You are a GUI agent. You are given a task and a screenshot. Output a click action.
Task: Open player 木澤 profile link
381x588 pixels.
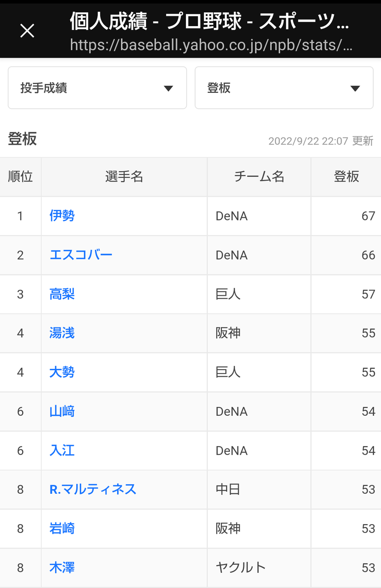click(62, 568)
